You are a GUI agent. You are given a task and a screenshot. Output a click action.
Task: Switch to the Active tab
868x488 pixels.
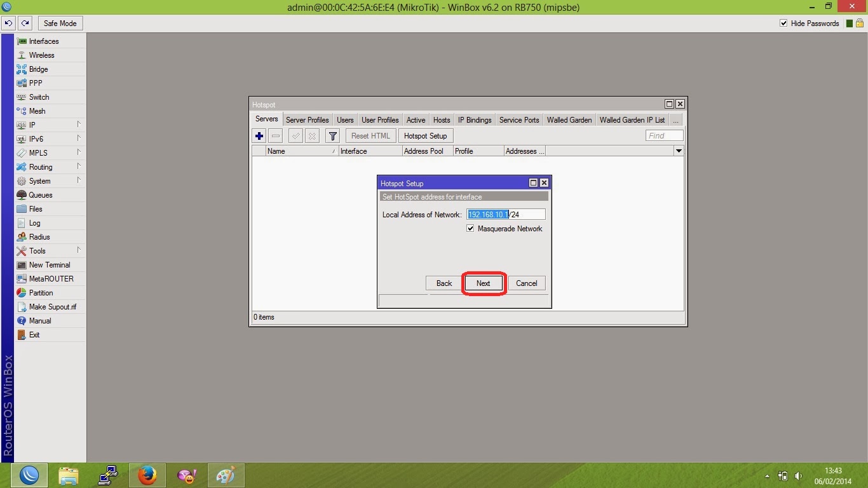pos(416,120)
